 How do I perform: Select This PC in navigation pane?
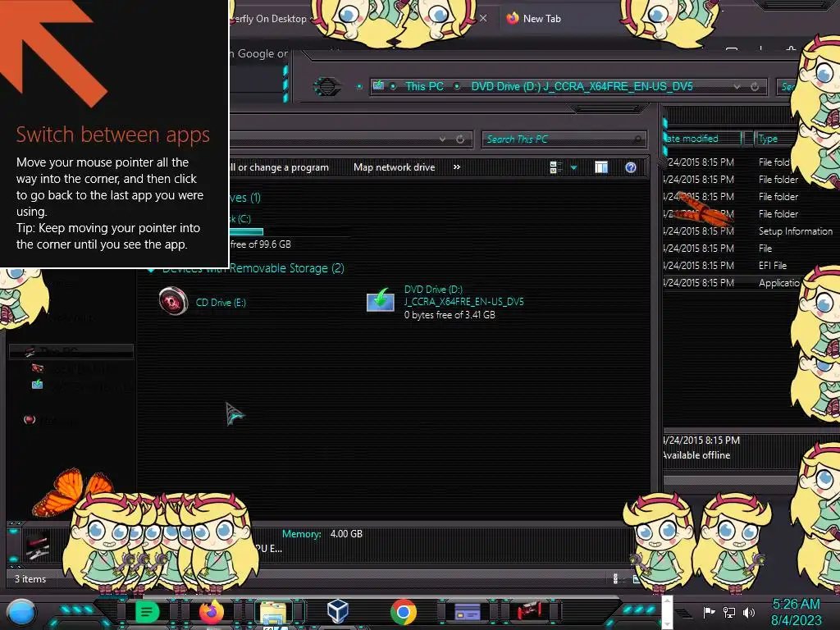[x=71, y=351]
